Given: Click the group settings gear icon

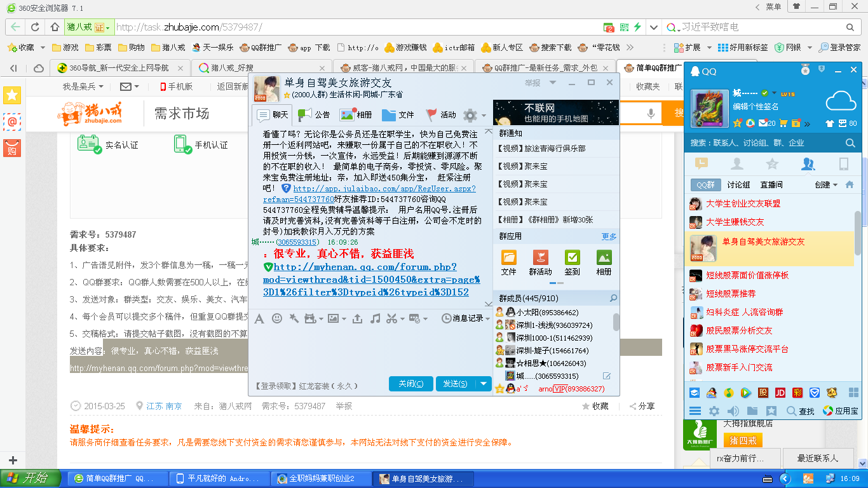Looking at the screenshot, I should pos(470,115).
